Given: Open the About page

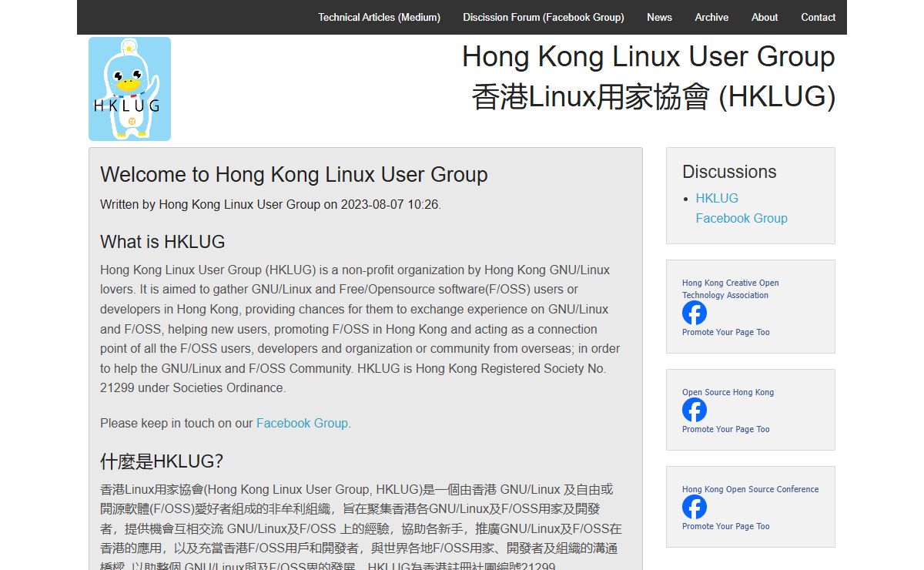Looking at the screenshot, I should [765, 17].
